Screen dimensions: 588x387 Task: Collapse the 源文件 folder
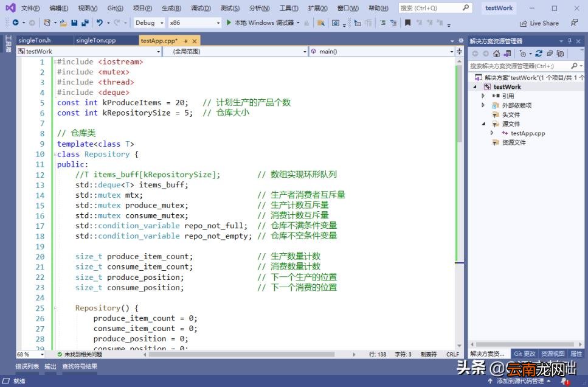click(x=483, y=124)
